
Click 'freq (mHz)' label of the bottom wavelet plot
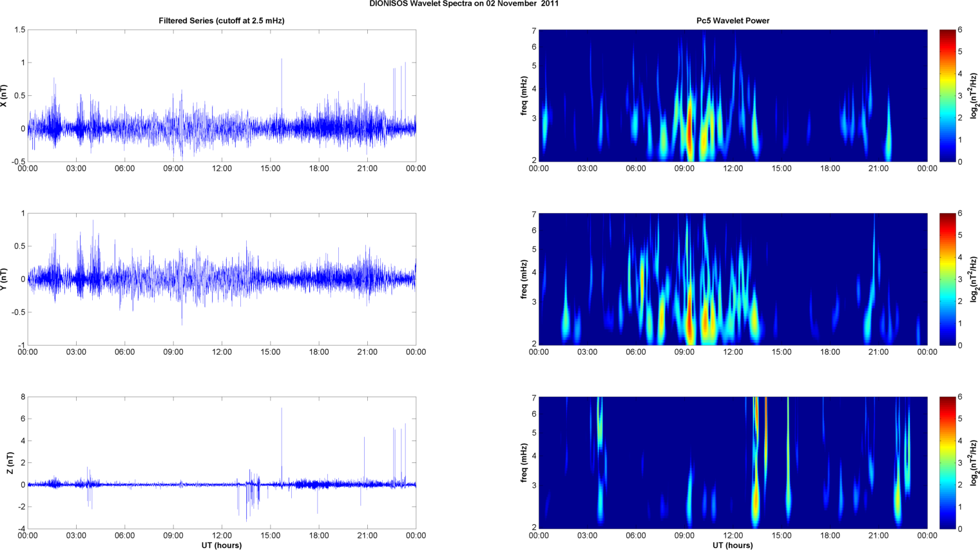524,463
